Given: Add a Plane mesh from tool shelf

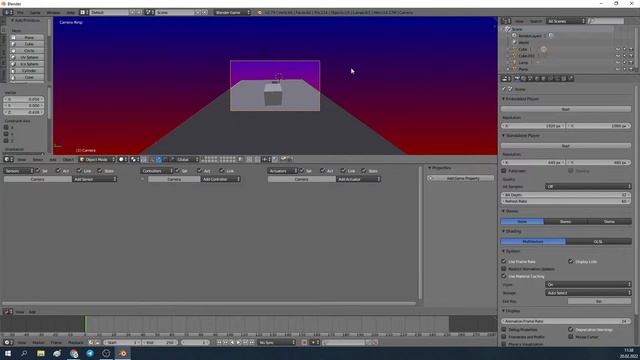Looking at the screenshot, I should [27, 38].
